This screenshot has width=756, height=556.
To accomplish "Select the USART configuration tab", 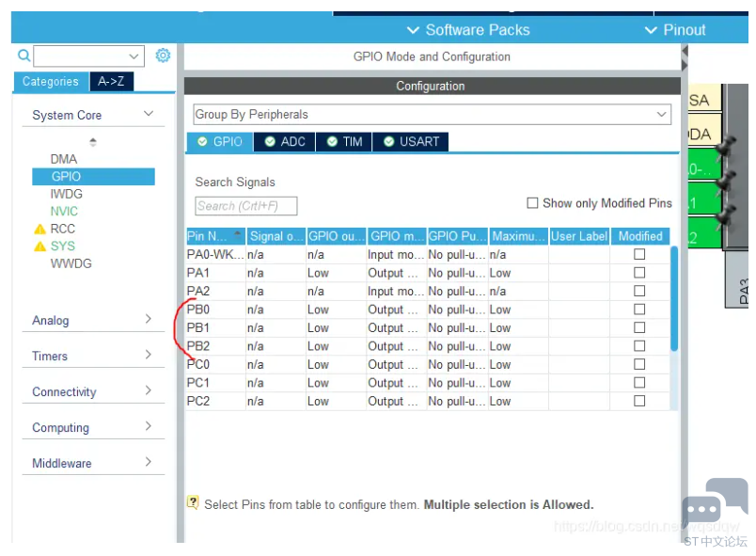I will click(410, 142).
